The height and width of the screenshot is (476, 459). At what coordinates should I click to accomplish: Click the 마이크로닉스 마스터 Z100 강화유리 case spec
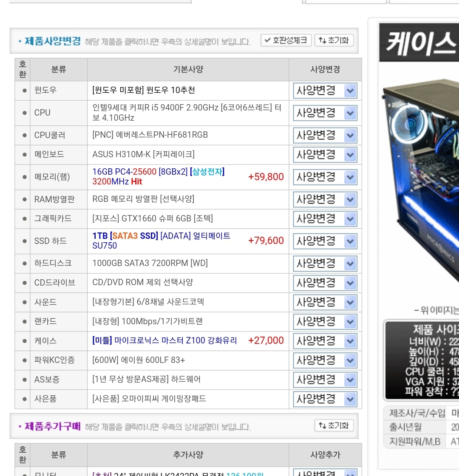[164, 340]
